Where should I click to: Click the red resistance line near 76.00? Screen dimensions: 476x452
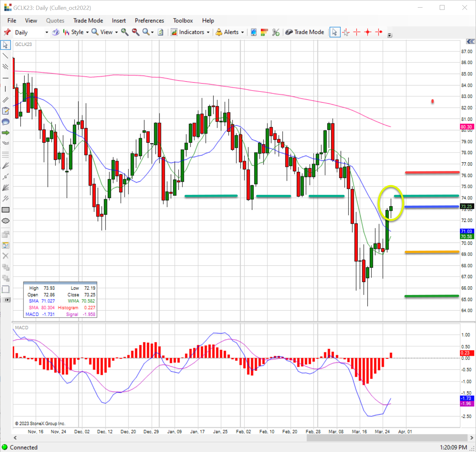click(x=432, y=173)
